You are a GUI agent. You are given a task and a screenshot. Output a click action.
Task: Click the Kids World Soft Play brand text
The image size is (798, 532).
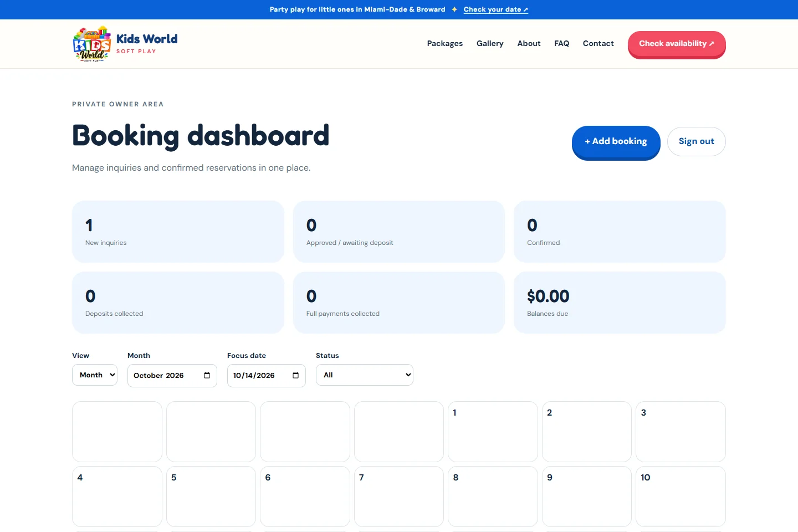tap(147, 44)
